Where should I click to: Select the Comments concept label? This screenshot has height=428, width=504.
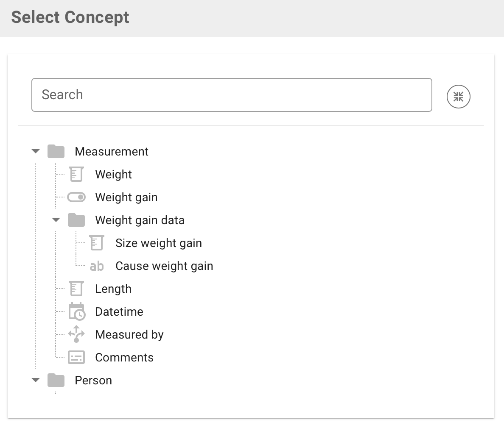point(124,357)
